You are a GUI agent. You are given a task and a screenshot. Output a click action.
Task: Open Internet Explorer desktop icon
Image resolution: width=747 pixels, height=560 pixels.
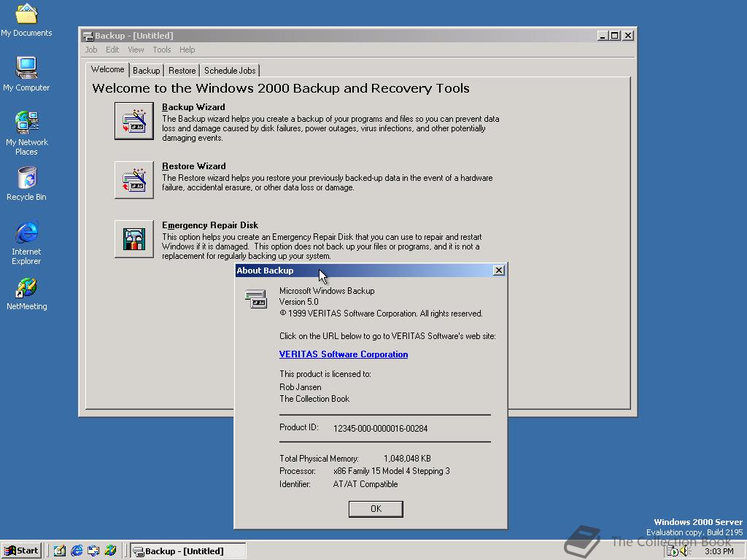(x=26, y=243)
